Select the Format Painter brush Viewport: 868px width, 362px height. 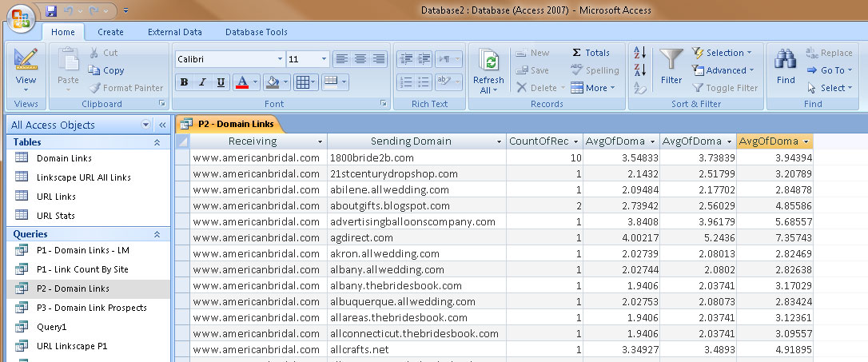click(125, 87)
